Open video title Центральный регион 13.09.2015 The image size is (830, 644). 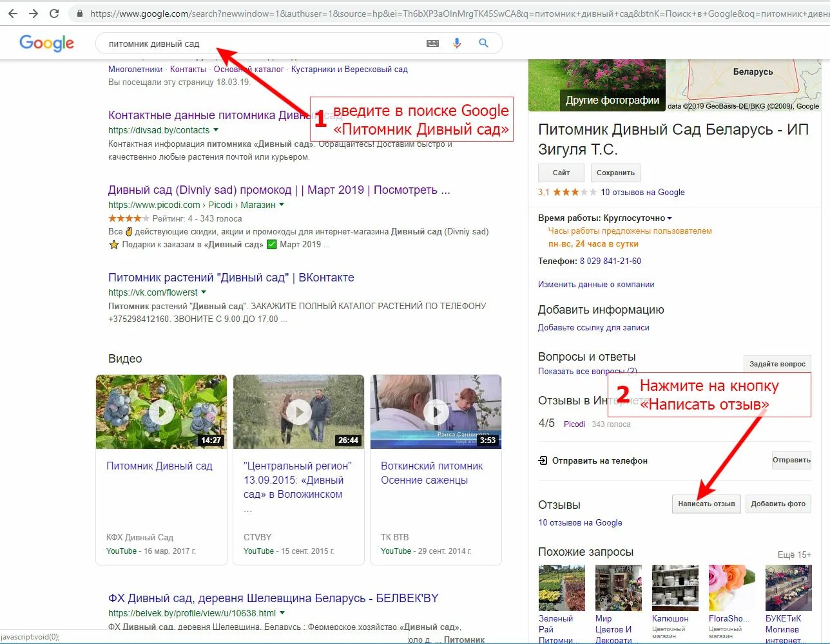297,480
